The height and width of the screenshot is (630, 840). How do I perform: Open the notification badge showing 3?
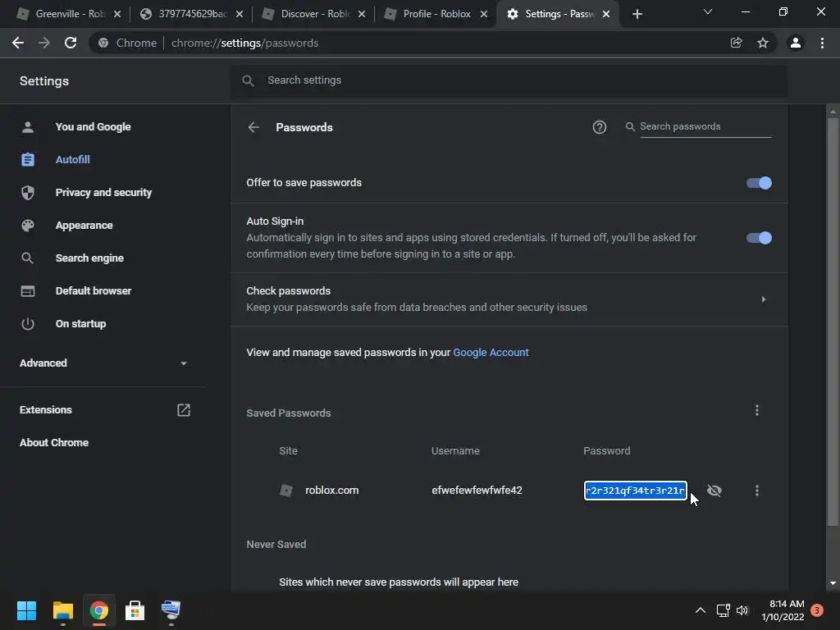817,610
